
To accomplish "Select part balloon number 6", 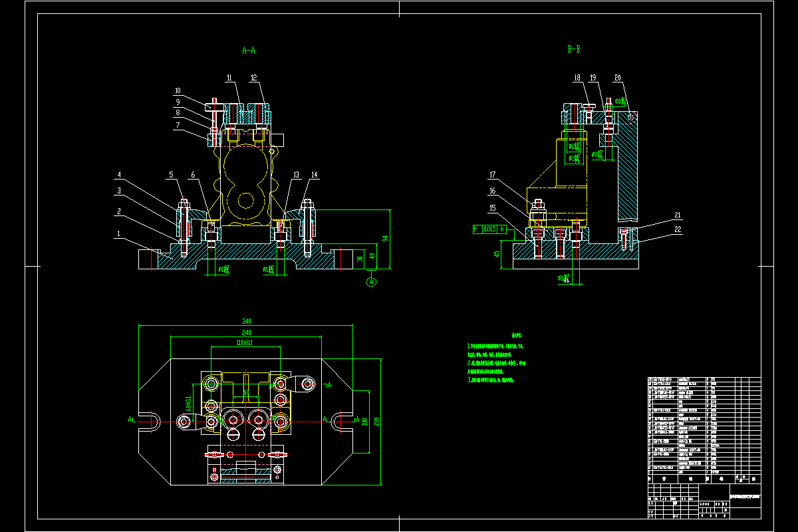I will click(193, 175).
